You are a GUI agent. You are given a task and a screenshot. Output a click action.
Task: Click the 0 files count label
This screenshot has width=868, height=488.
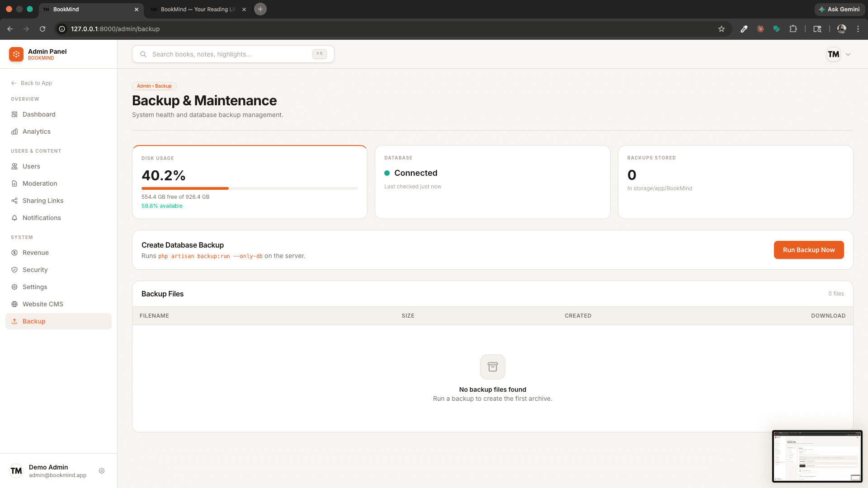click(x=836, y=294)
